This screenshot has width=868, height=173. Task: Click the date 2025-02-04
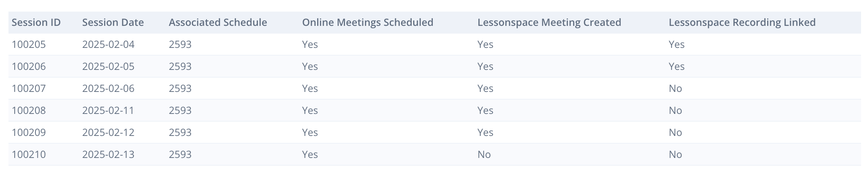(x=108, y=44)
